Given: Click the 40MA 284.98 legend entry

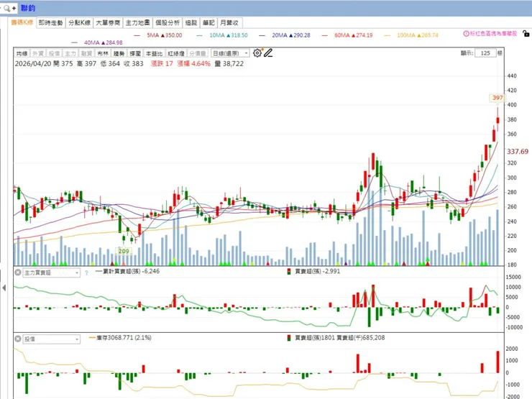Looking at the screenshot, I should pos(97,42).
